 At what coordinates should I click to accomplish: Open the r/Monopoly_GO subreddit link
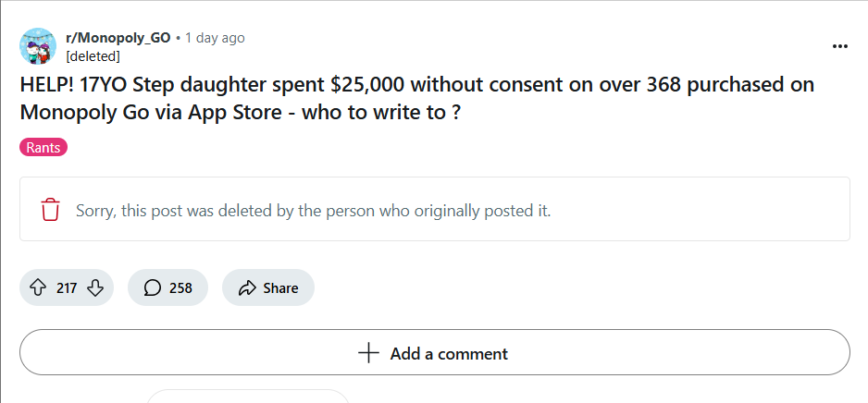click(x=118, y=38)
